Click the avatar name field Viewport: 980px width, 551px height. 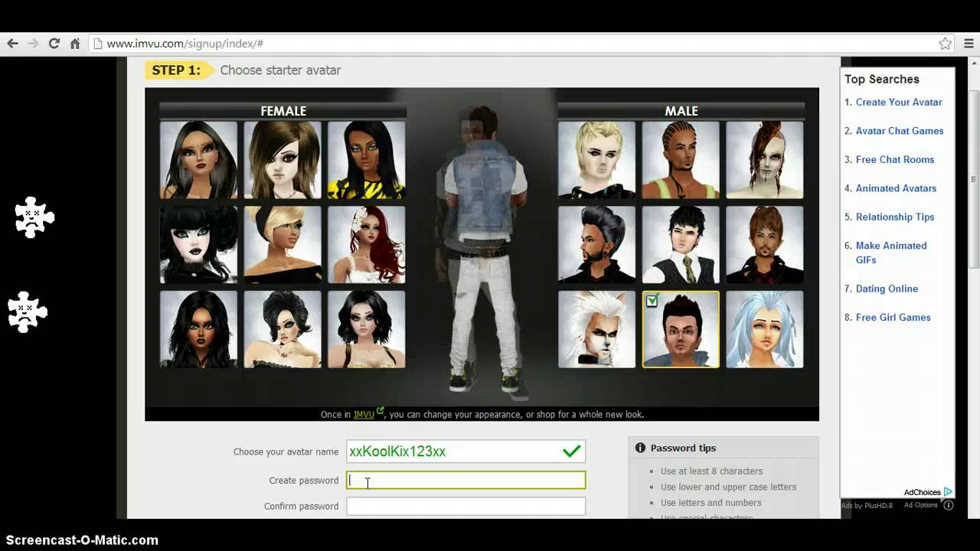[465, 452]
